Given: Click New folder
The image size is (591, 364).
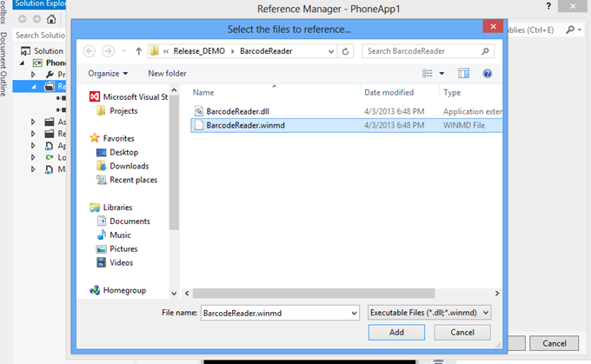Looking at the screenshot, I should (167, 74).
